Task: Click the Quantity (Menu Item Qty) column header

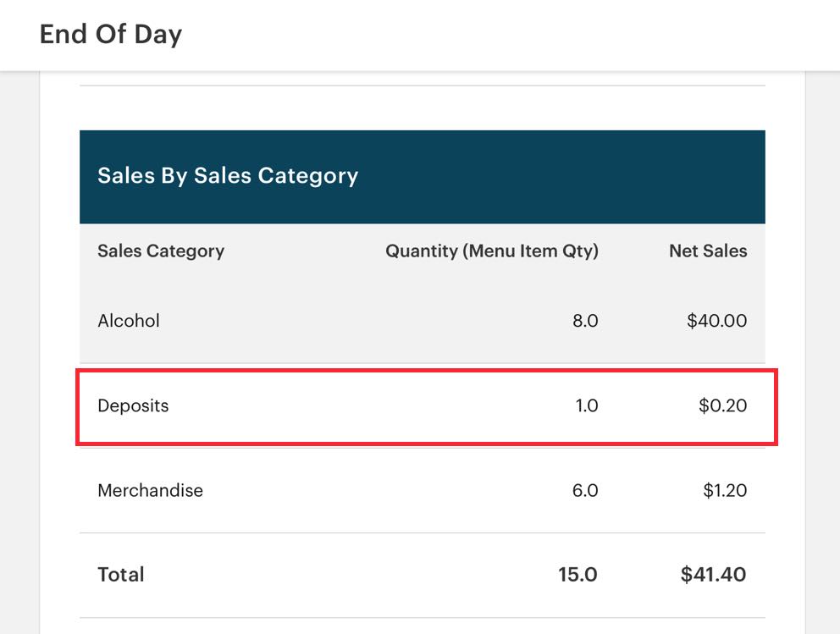Action: point(494,251)
